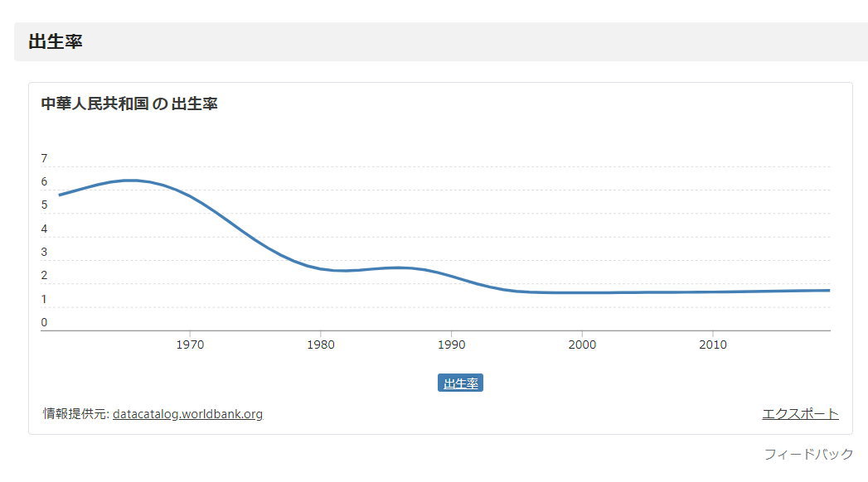
Task: Open the フィードバック feedback link
Action: 808,455
